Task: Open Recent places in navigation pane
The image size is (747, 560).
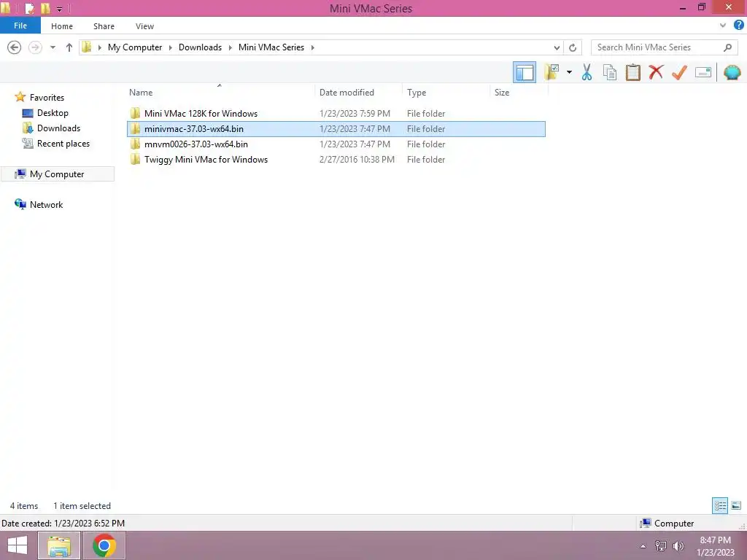Action: tap(63, 144)
